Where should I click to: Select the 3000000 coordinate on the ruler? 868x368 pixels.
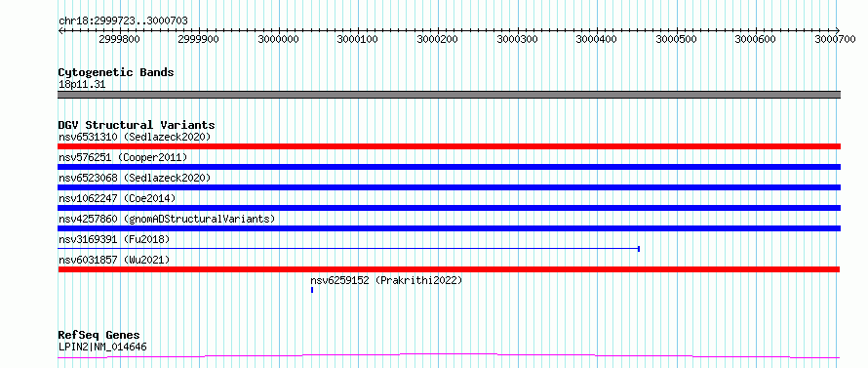point(279,39)
